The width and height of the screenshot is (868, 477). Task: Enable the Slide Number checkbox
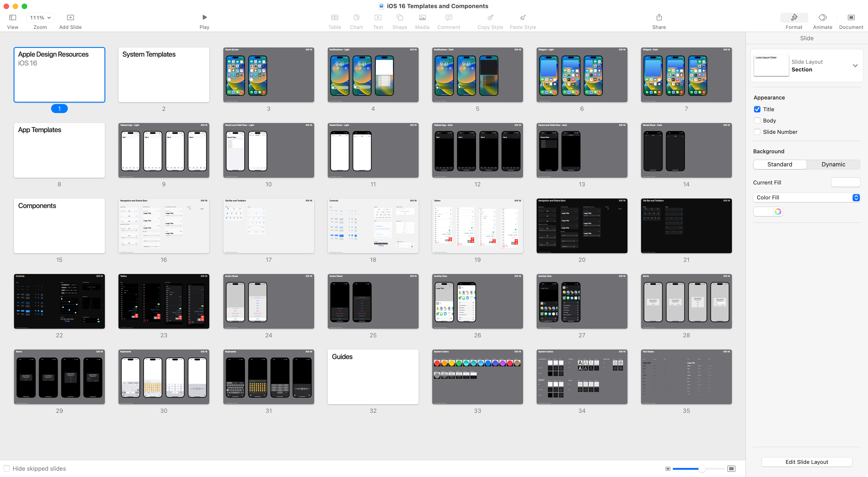[757, 132]
